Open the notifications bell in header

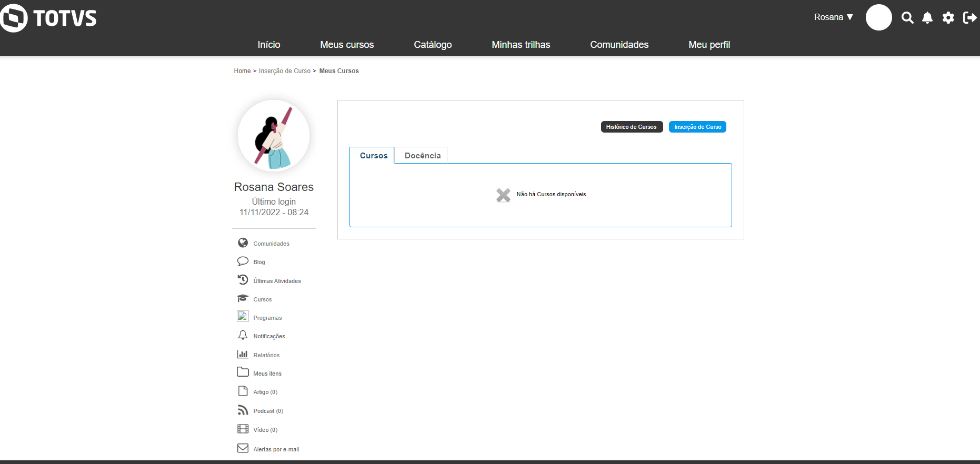(x=927, y=18)
